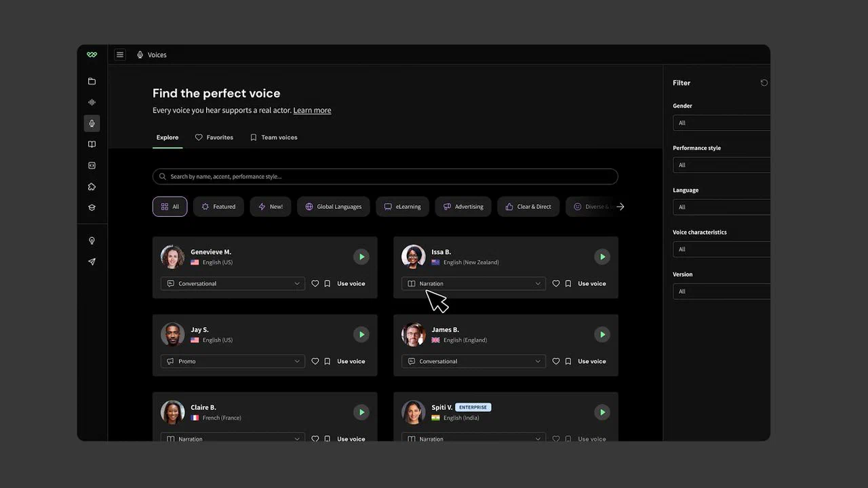Select the Explore tab
Viewport: 868px width, 488px height.
click(167, 138)
